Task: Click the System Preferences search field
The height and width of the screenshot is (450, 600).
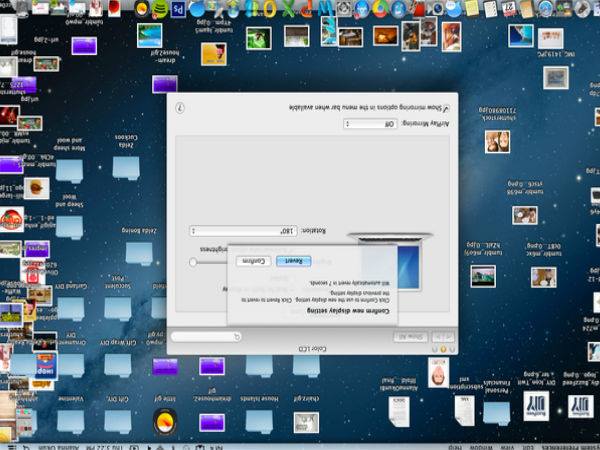Action: pyautogui.click(x=205, y=336)
